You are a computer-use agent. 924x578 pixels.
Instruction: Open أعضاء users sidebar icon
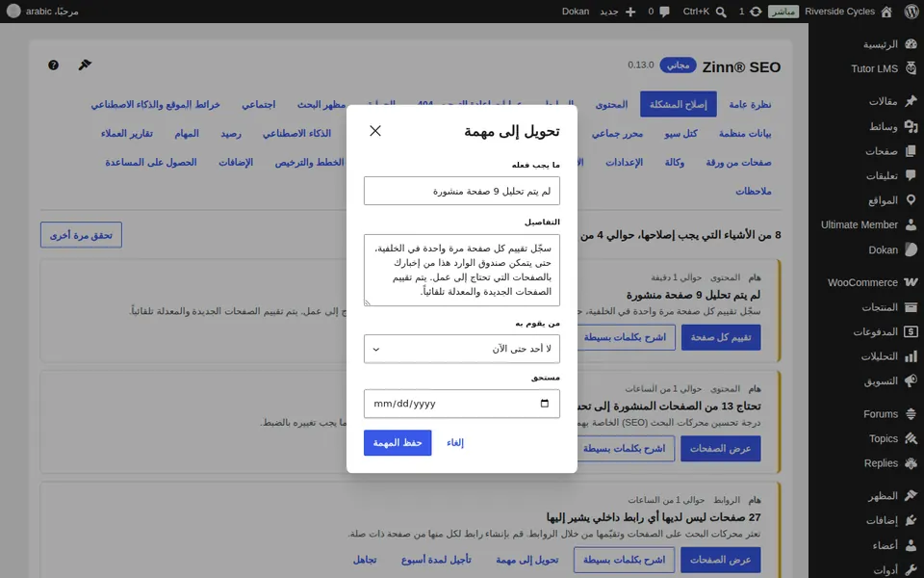tap(911, 545)
